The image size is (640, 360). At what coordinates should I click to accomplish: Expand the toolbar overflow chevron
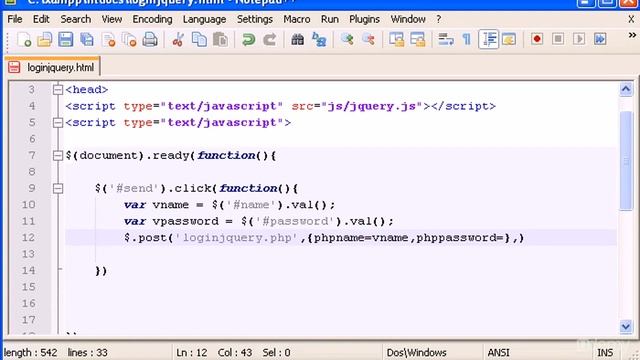point(632,35)
